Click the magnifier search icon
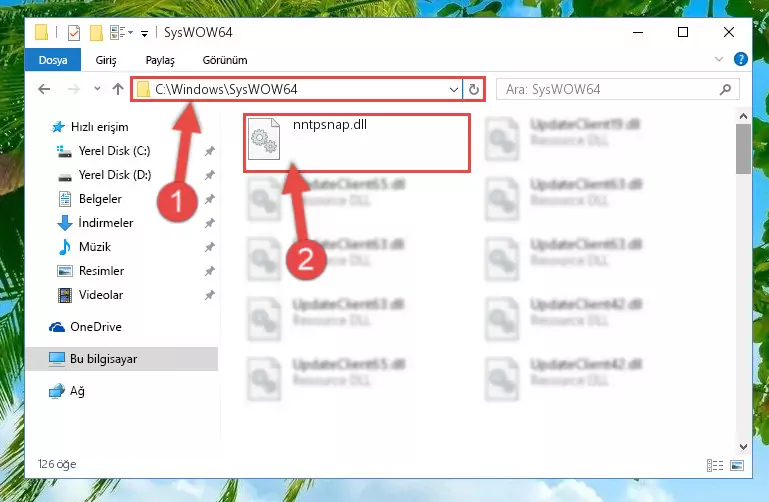This screenshot has width=769, height=502. (x=725, y=89)
